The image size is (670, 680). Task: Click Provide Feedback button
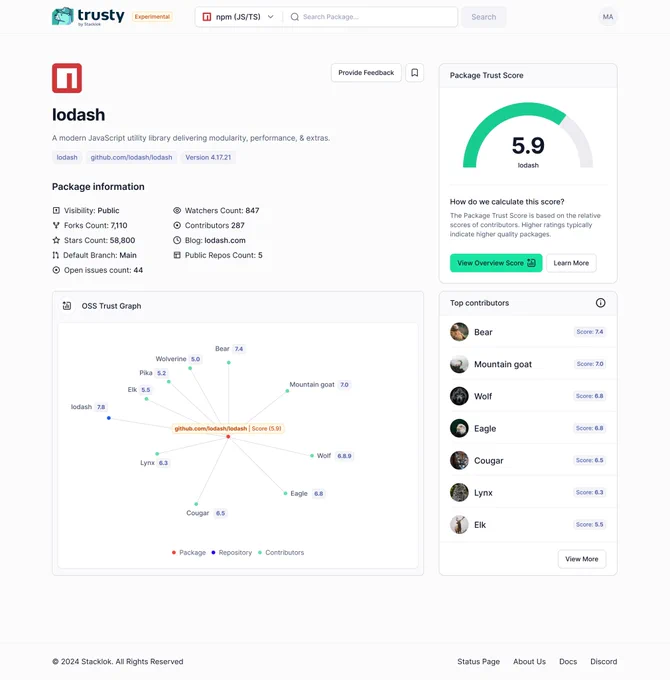366,72
